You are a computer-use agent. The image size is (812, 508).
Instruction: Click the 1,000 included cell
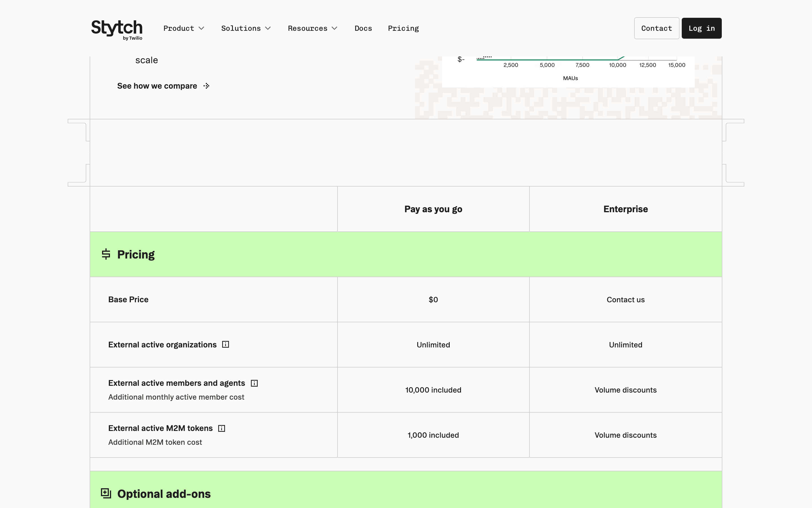coord(433,435)
